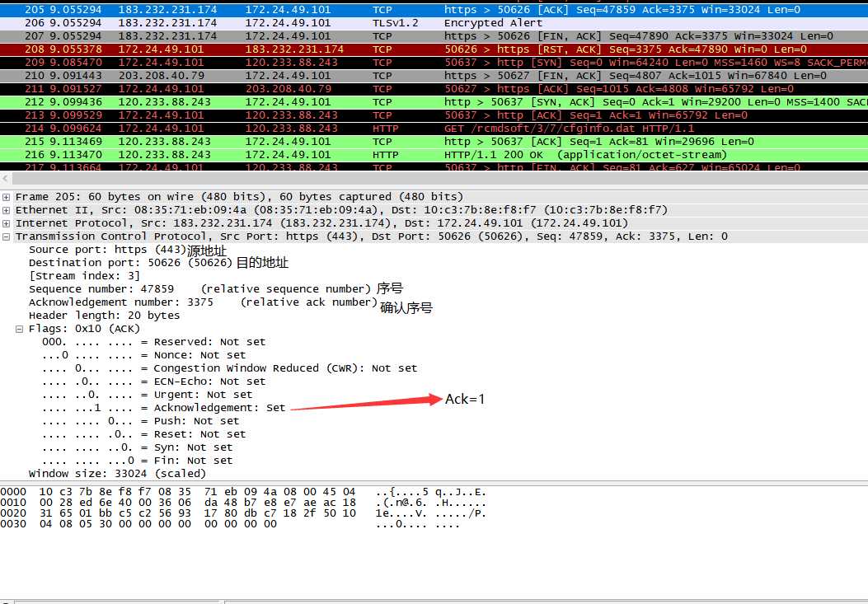This screenshot has width=868, height=604.
Task: Select packet 208 RST, ACK row
Action: tap(434, 49)
